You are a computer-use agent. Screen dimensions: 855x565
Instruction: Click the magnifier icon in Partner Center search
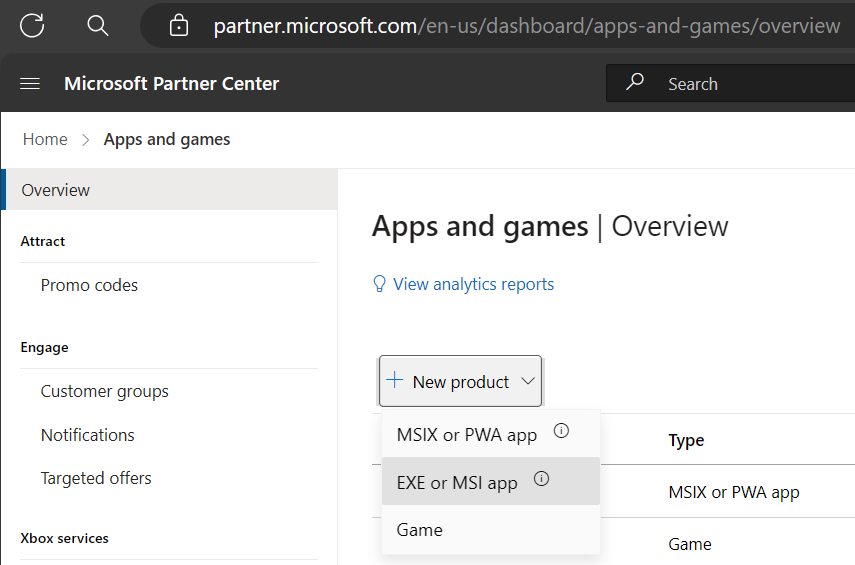coord(634,82)
